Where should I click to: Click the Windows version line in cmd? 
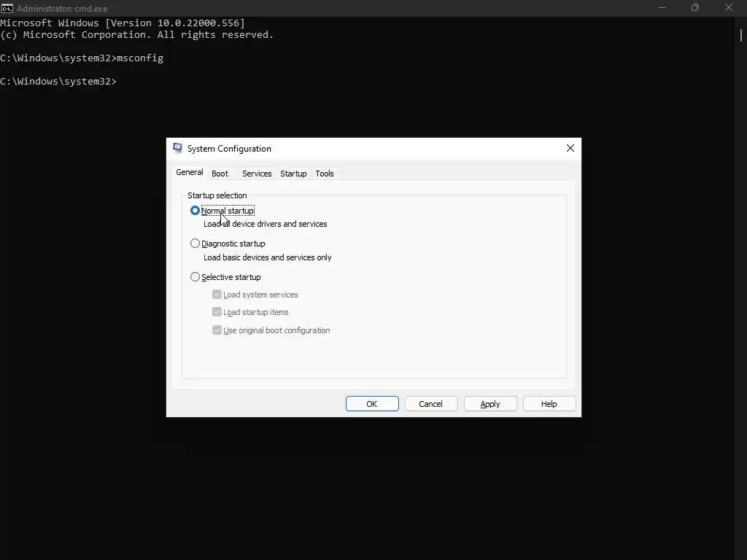pos(123,23)
